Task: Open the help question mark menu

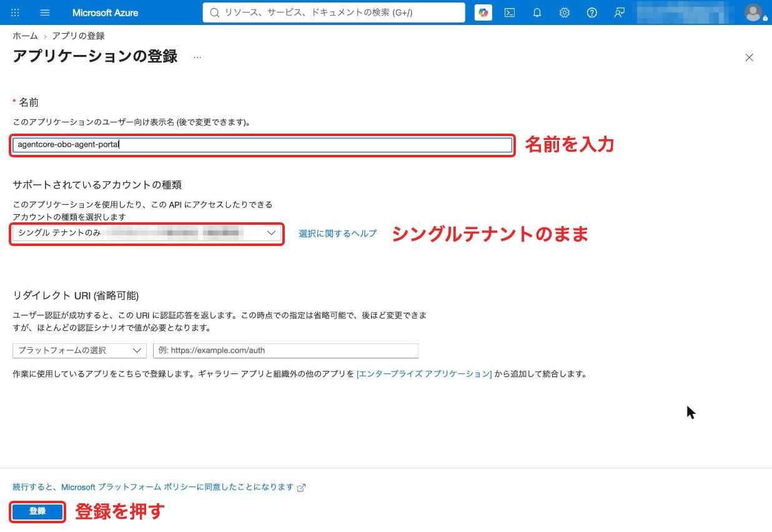Action: [592, 12]
